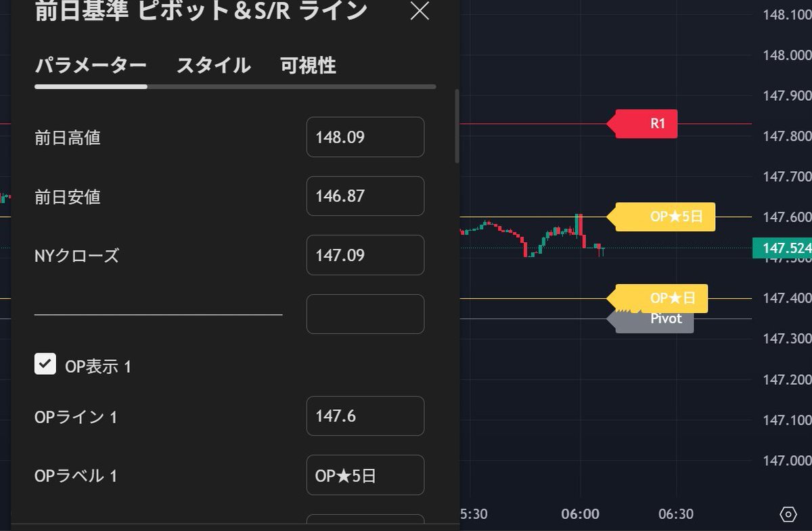Click the empty field under NYクローズ
Screen dimensions: 812x531
click(365, 314)
